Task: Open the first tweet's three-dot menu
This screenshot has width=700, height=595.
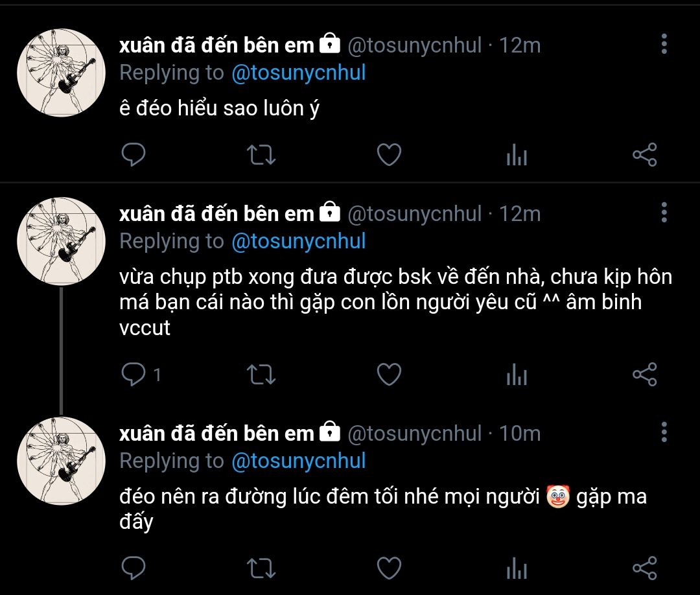Action: coord(664,44)
